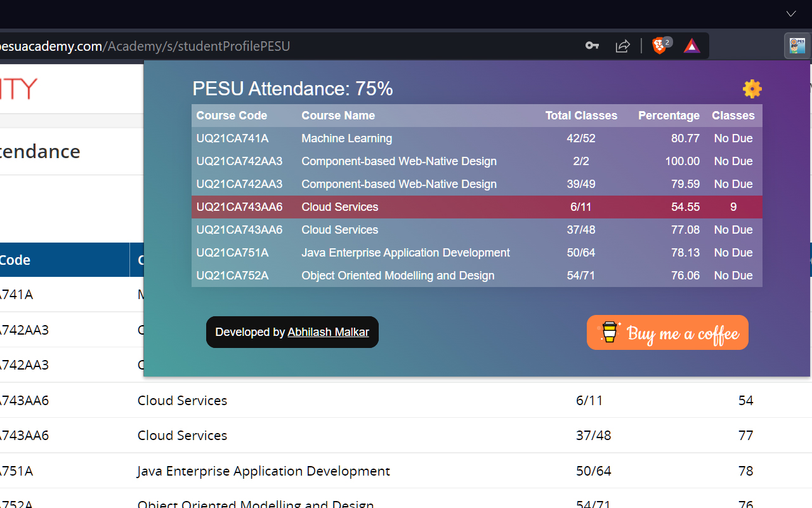Click UQ21CA752A course code
Screen dimensions: 812x508
click(232, 276)
